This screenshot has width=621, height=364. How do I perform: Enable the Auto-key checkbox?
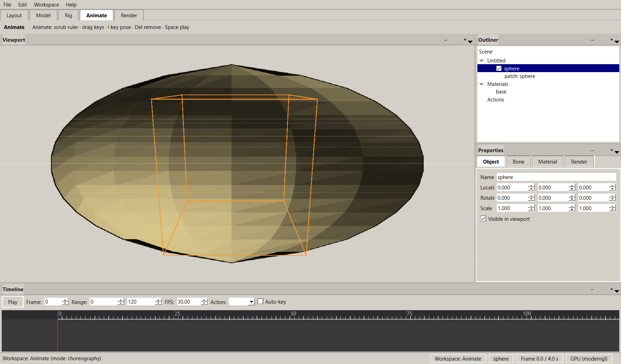[260, 301]
